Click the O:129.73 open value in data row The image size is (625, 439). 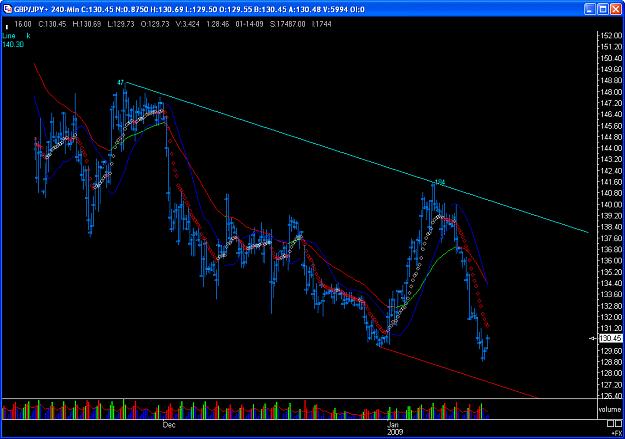click(x=155, y=24)
